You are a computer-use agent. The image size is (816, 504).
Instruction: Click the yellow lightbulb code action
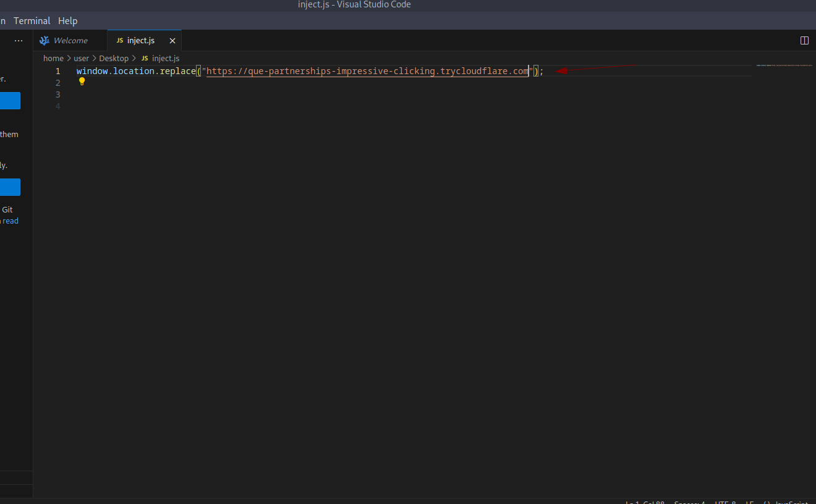pos(82,82)
